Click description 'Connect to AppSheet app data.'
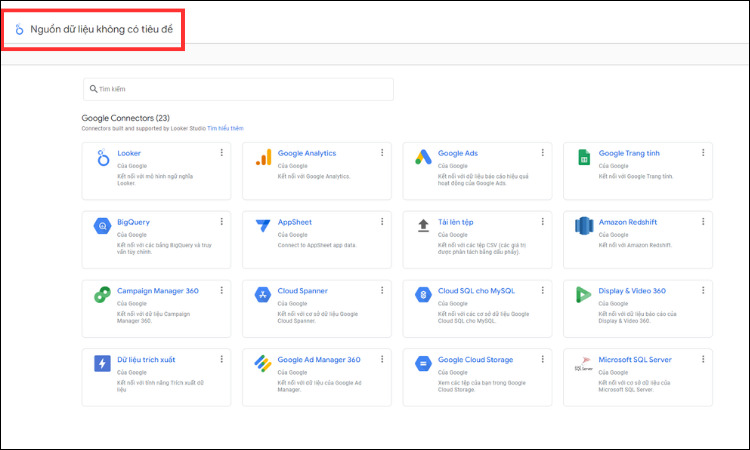The width and height of the screenshot is (750, 450). (x=317, y=245)
